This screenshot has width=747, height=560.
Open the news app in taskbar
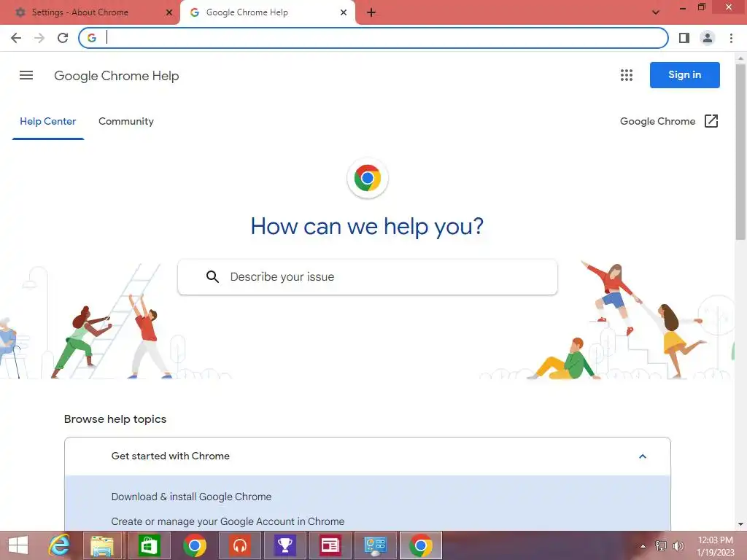tap(330, 545)
